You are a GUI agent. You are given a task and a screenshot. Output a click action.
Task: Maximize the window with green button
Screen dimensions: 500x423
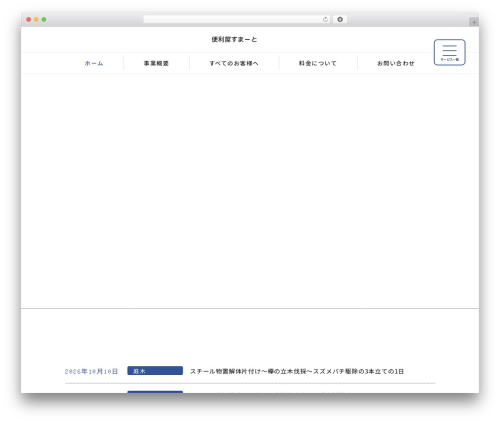point(44,19)
